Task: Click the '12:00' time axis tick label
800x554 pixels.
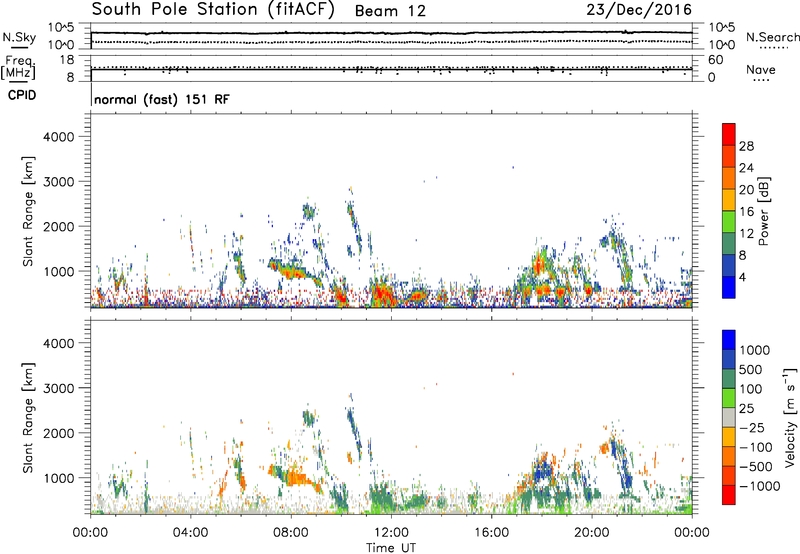Action: (391, 533)
